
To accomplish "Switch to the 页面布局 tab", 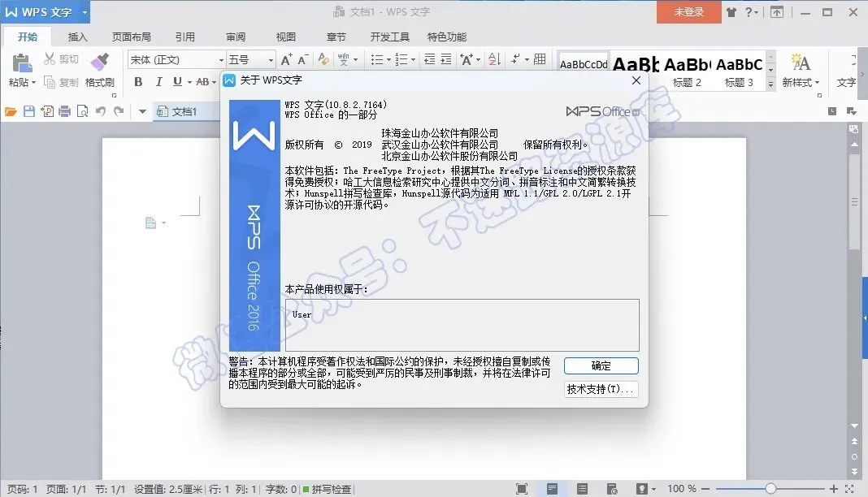I will pyautogui.click(x=131, y=37).
